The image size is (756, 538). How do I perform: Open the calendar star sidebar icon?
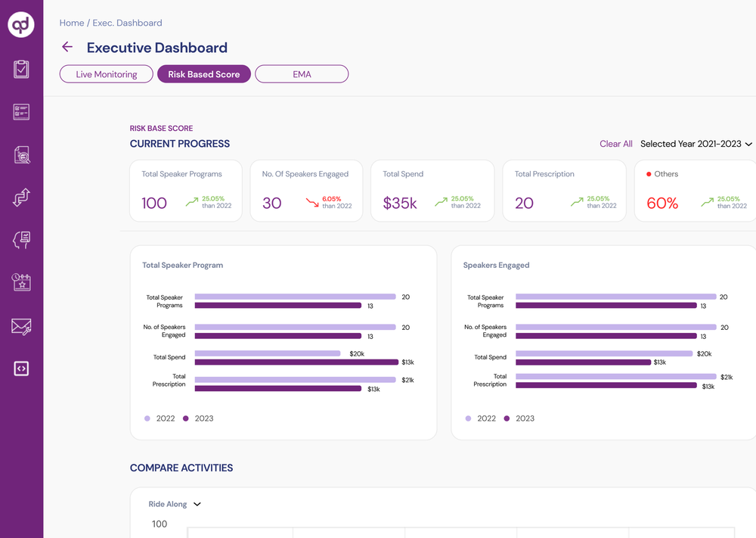click(21, 282)
